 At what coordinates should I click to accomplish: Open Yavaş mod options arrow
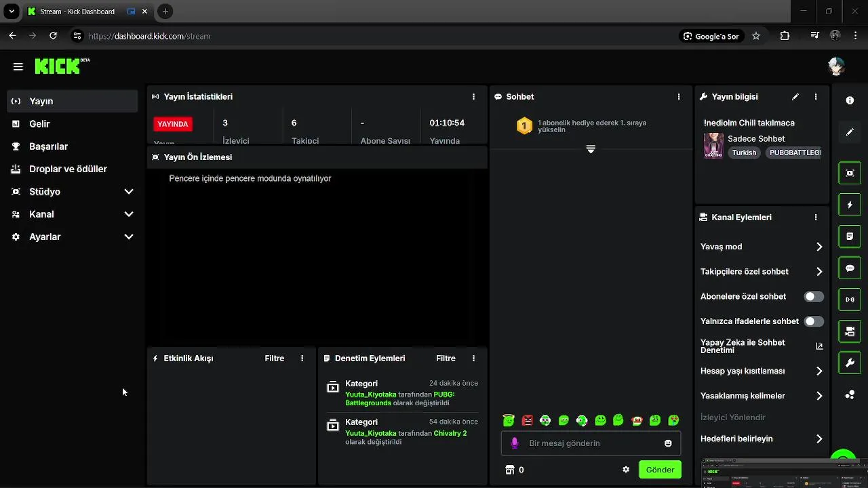(819, 247)
